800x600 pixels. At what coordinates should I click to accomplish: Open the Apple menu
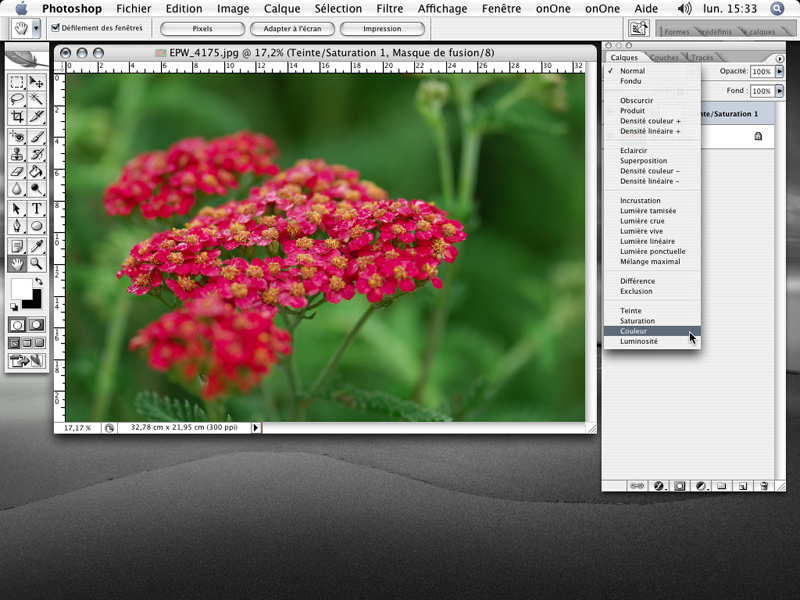21,9
